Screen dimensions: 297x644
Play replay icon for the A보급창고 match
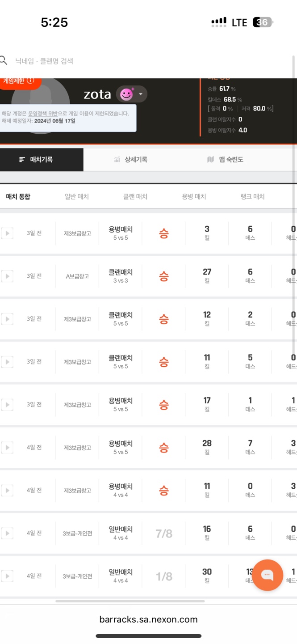point(7,276)
